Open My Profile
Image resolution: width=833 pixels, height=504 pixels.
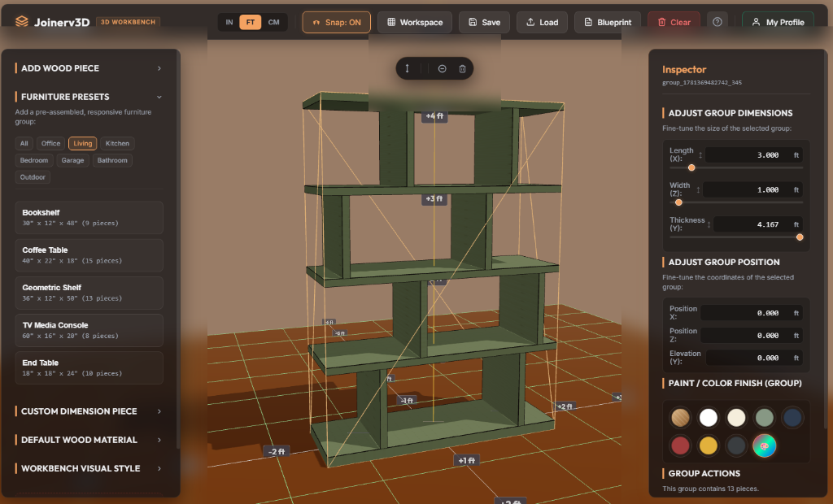point(778,22)
